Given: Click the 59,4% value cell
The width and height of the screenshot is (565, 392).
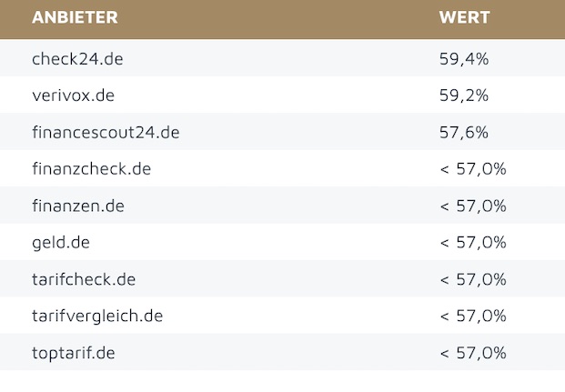Looking at the screenshot, I should (x=464, y=59).
